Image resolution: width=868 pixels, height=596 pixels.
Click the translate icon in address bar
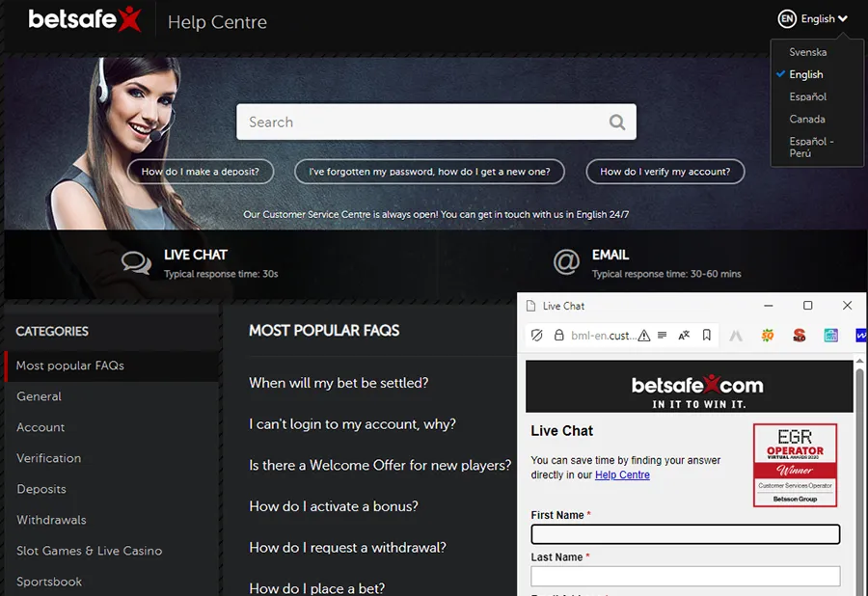tap(684, 335)
